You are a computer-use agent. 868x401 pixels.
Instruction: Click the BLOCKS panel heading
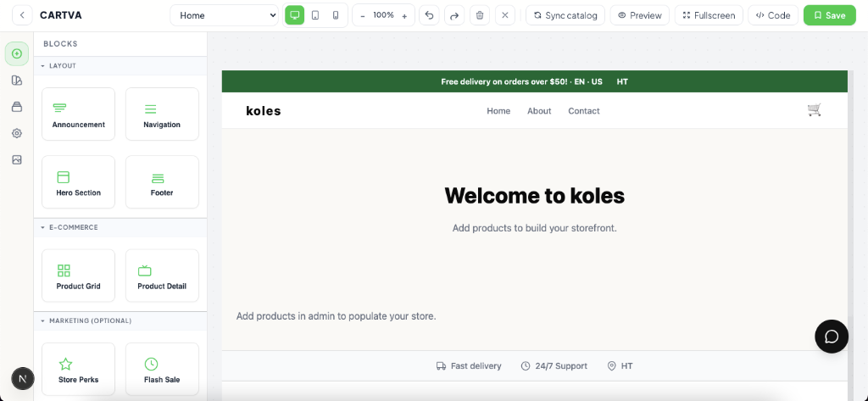tap(60, 44)
